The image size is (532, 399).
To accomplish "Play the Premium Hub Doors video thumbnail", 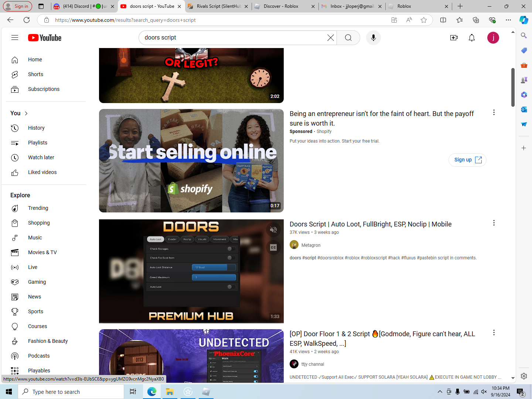I will pyautogui.click(x=191, y=271).
